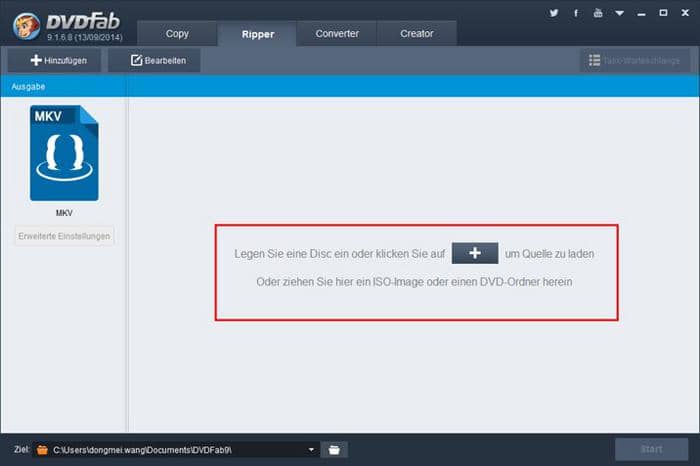Switch to the Copy tab

pos(177,33)
